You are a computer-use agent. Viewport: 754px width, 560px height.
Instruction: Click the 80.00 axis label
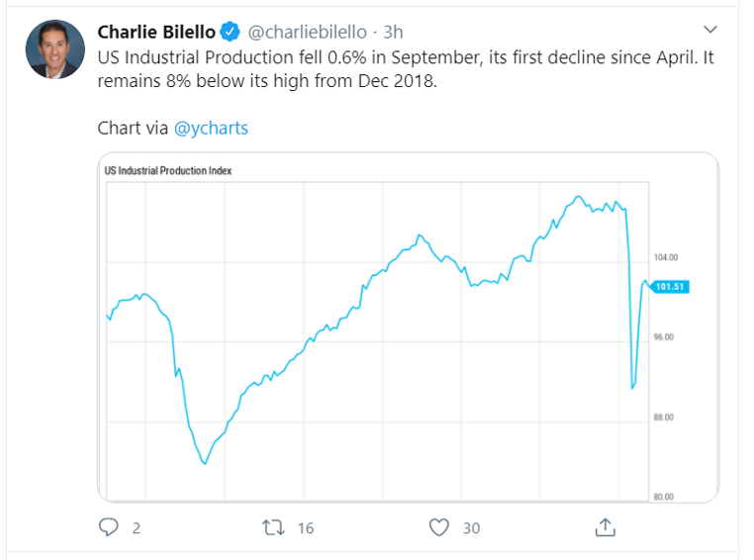pos(665,497)
